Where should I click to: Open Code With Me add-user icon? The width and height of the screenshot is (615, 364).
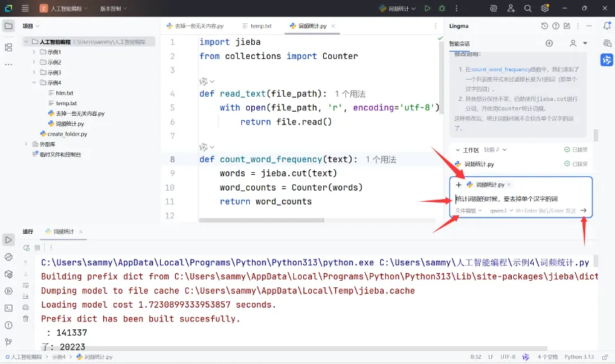click(x=510, y=9)
